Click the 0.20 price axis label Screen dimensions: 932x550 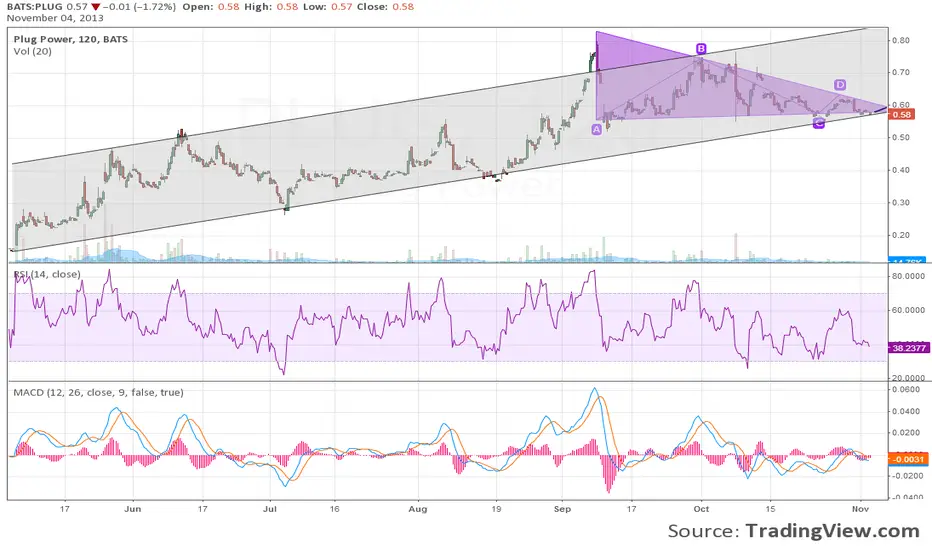coord(900,235)
